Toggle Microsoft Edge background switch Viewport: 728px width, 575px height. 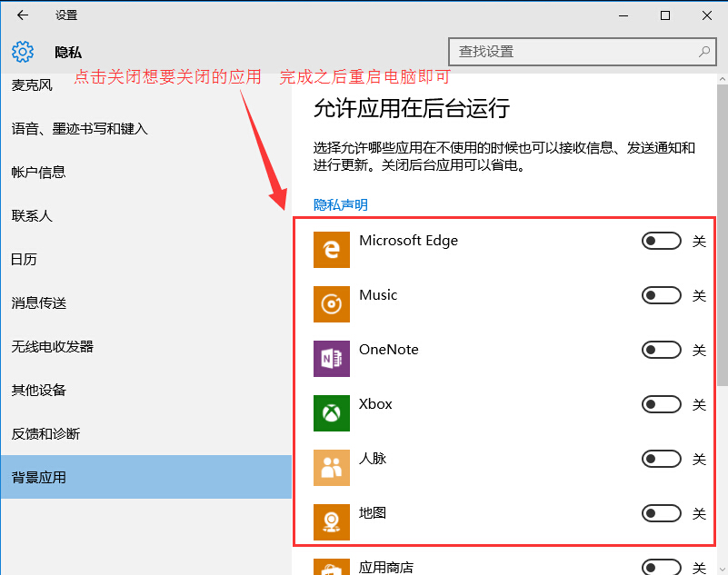(661, 241)
